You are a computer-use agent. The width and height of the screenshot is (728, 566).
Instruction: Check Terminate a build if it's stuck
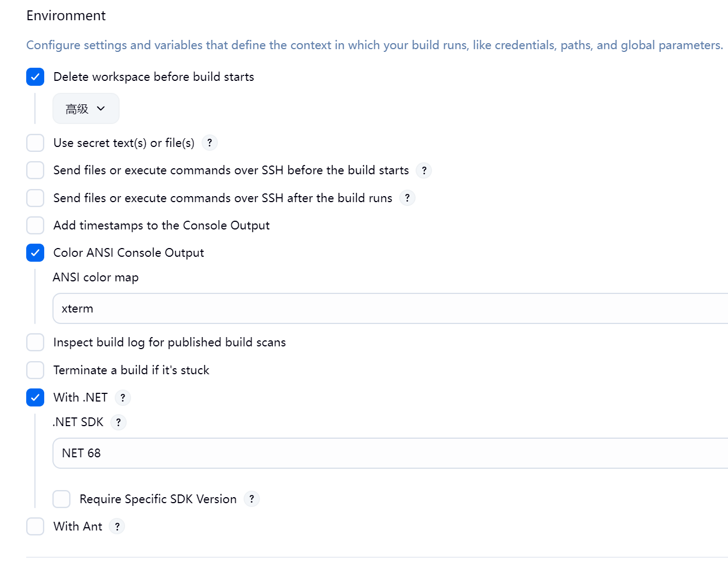[x=35, y=370]
